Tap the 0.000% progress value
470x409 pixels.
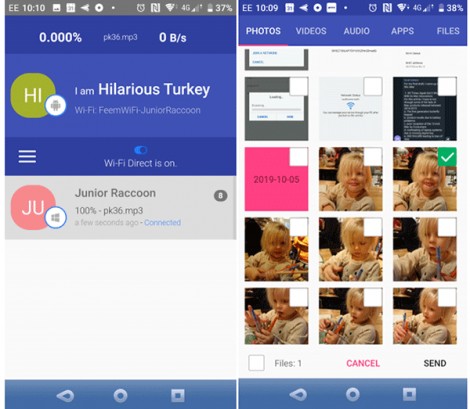60,37
